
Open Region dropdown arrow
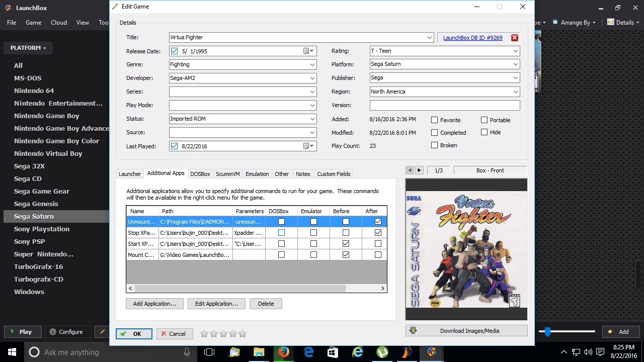(515, 92)
